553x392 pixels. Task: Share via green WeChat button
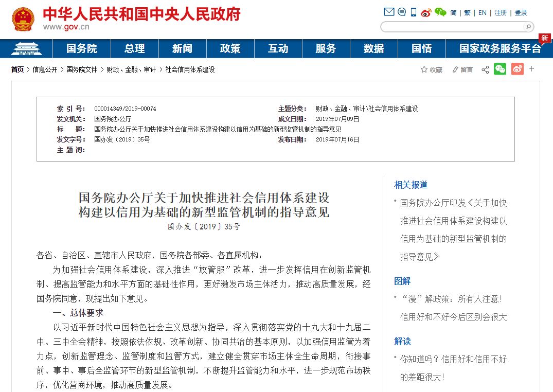click(x=500, y=69)
